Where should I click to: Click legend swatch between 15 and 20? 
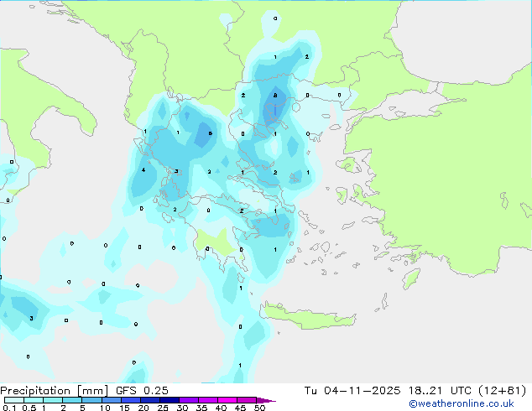click(130, 400)
